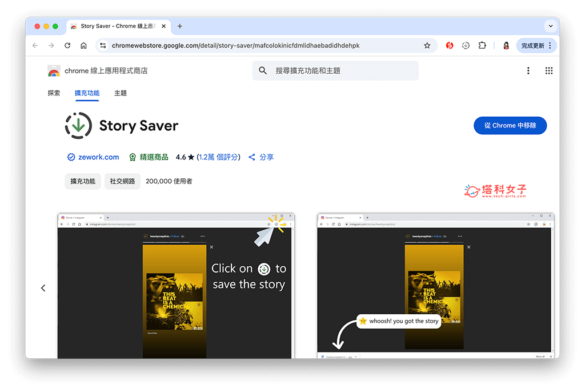Bookmark this page with the star icon
The image size is (585, 392).
click(427, 46)
